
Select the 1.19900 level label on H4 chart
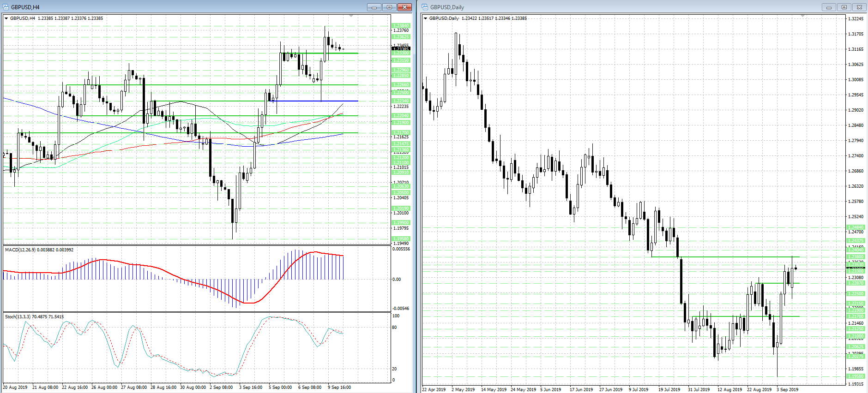pyautogui.click(x=401, y=223)
